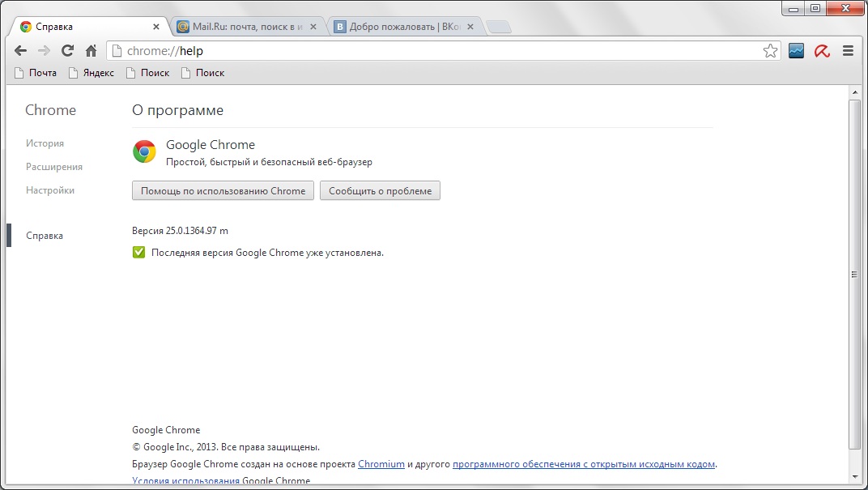
Task: Close the ВКонтакте tab
Action: (x=470, y=27)
